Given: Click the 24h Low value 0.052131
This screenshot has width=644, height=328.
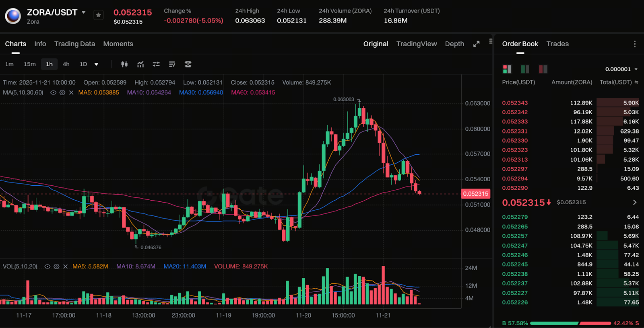Looking at the screenshot, I should pyautogui.click(x=292, y=20).
